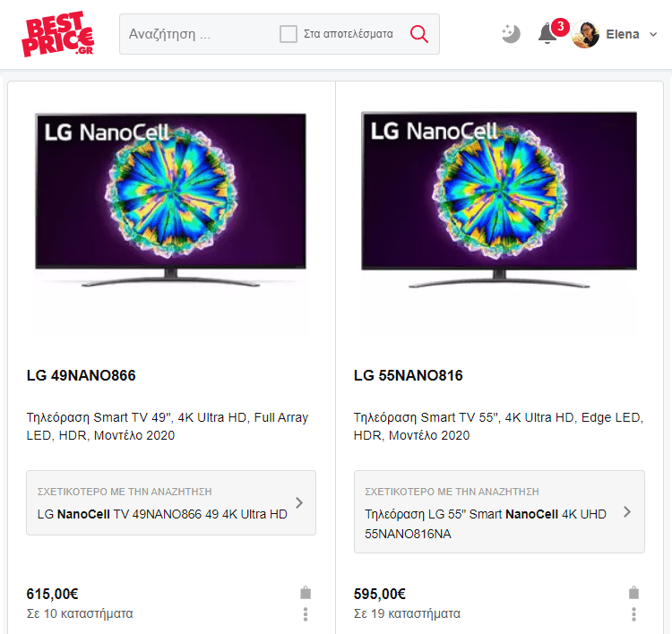Viewport: 672px width, 634px height.
Task: View the 'Σε 19 καταστήματα' stores link
Action: [407, 614]
